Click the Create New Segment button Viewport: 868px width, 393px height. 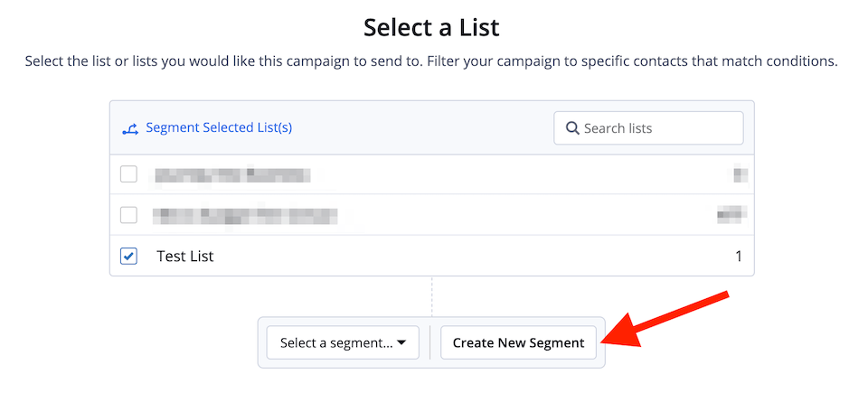coord(518,342)
